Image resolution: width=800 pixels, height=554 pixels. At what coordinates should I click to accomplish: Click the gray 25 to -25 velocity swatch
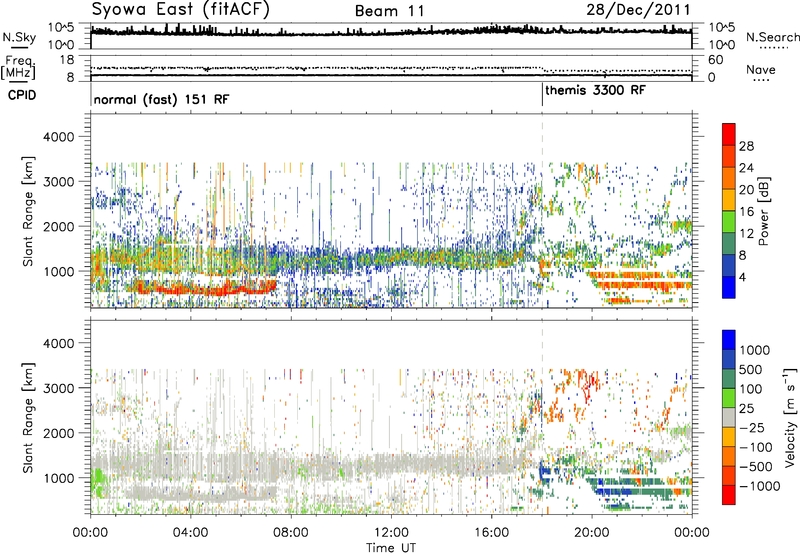(729, 418)
